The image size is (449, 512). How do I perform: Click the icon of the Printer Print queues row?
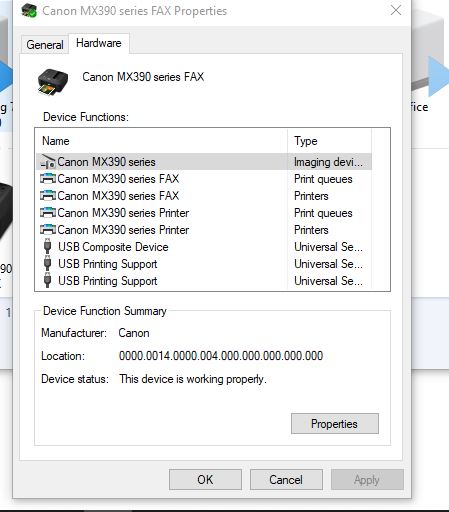click(x=48, y=213)
